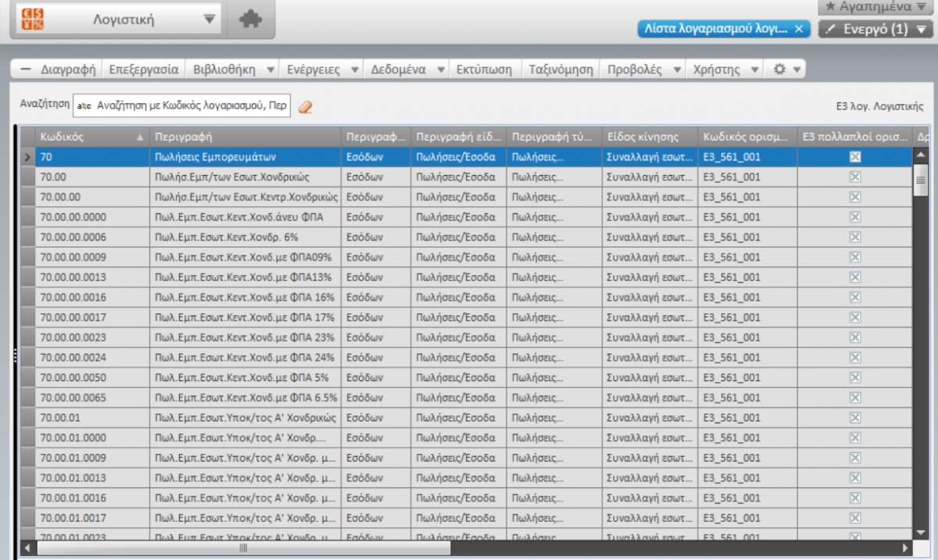
Task: Open the Προβολές menu
Action: [635, 70]
